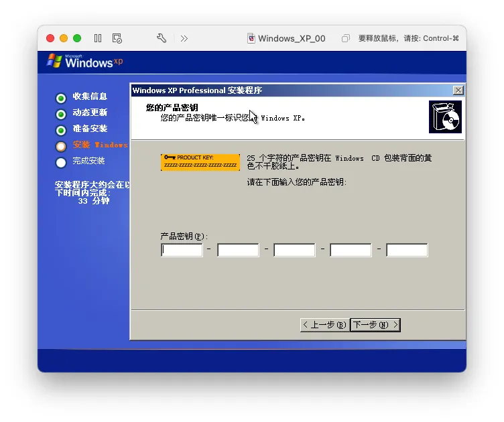This screenshot has width=504, height=422.
Task: Focus the fifth product key field
Action: (x=407, y=250)
